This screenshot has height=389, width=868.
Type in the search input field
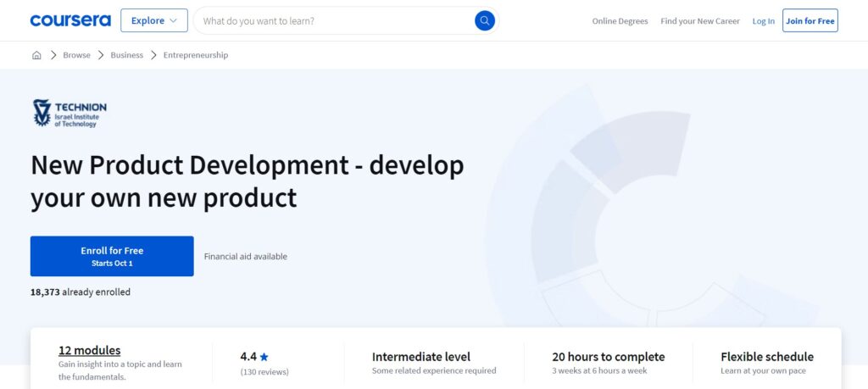pos(335,20)
